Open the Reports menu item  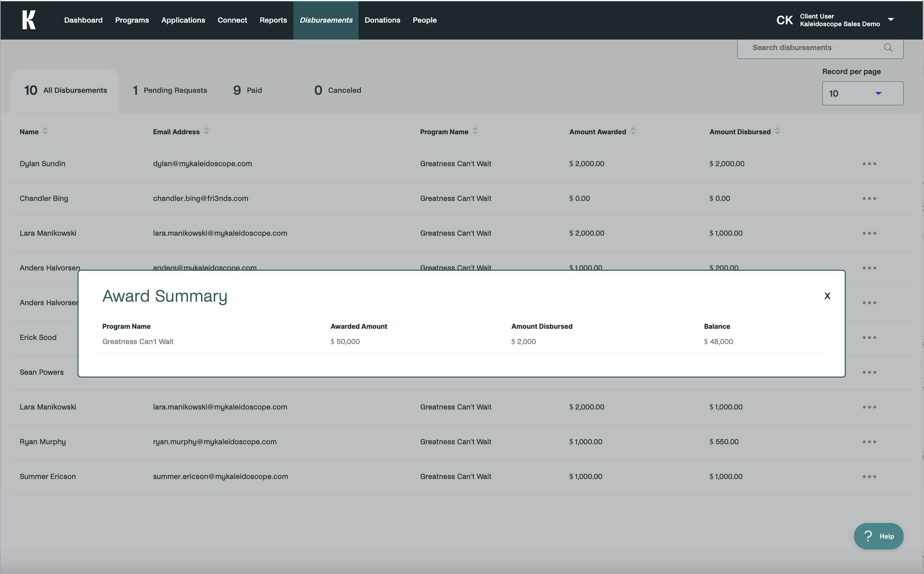[273, 20]
